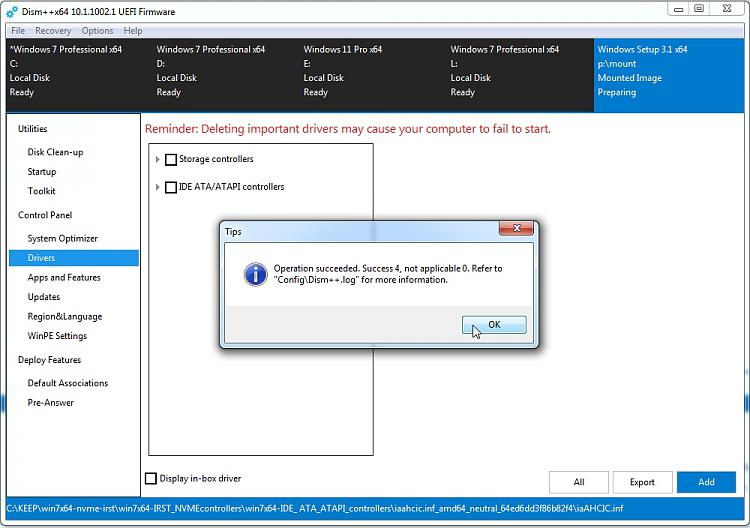Open the Help menu
Screen dimensions: 750x528
pyautogui.click(x=133, y=31)
